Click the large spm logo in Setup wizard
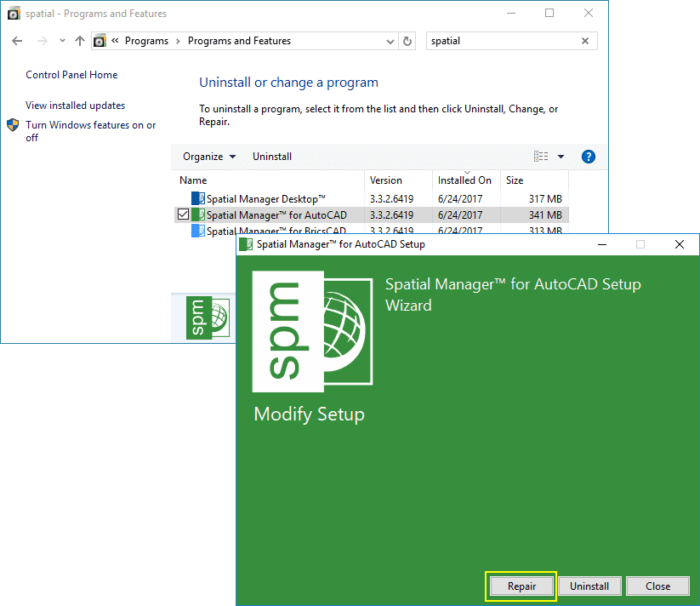The height and width of the screenshot is (606, 700). (312, 331)
